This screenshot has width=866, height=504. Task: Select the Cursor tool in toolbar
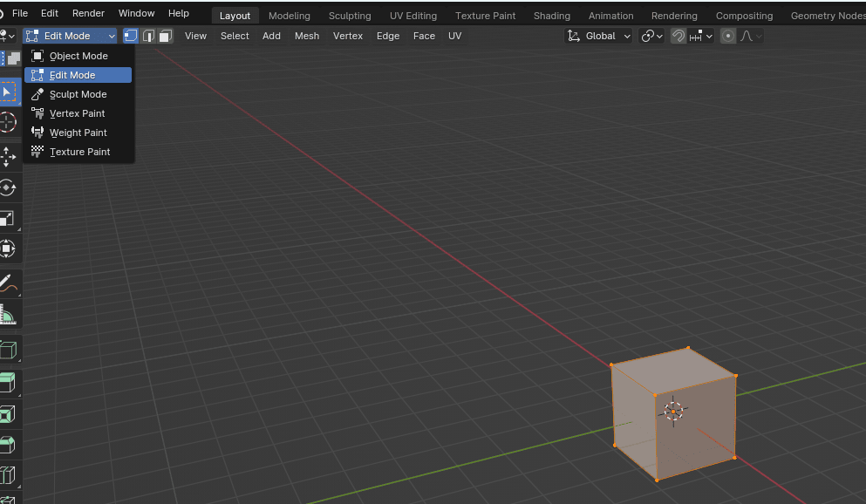pyautogui.click(x=7, y=122)
